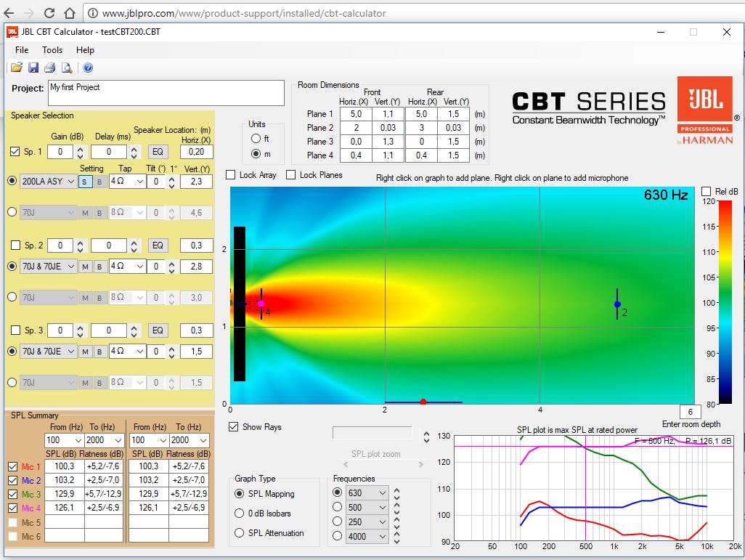Toggle Lock Array checkbox
Viewport: 745px width, 560px height.
coord(230,175)
